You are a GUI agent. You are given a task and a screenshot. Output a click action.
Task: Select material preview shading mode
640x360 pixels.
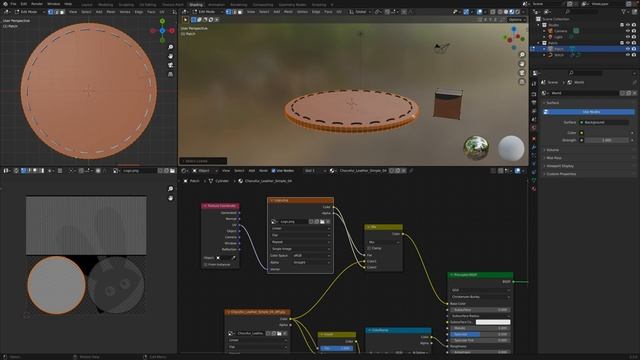[512, 12]
